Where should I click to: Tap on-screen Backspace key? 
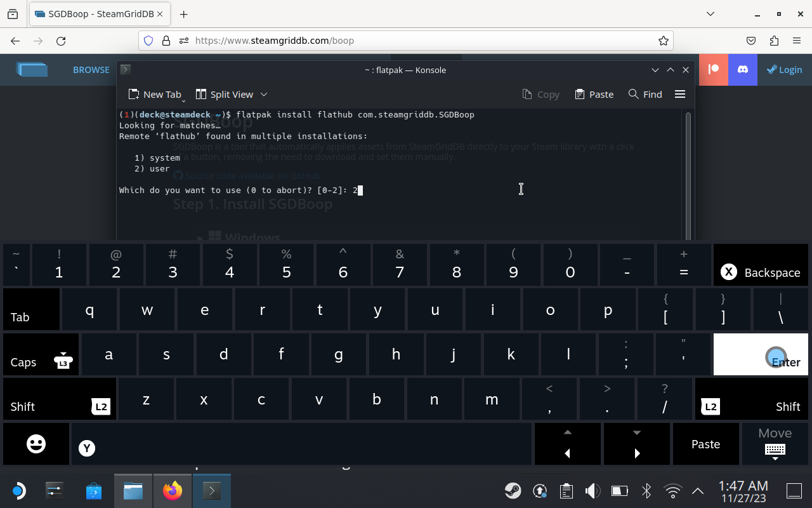point(761,265)
